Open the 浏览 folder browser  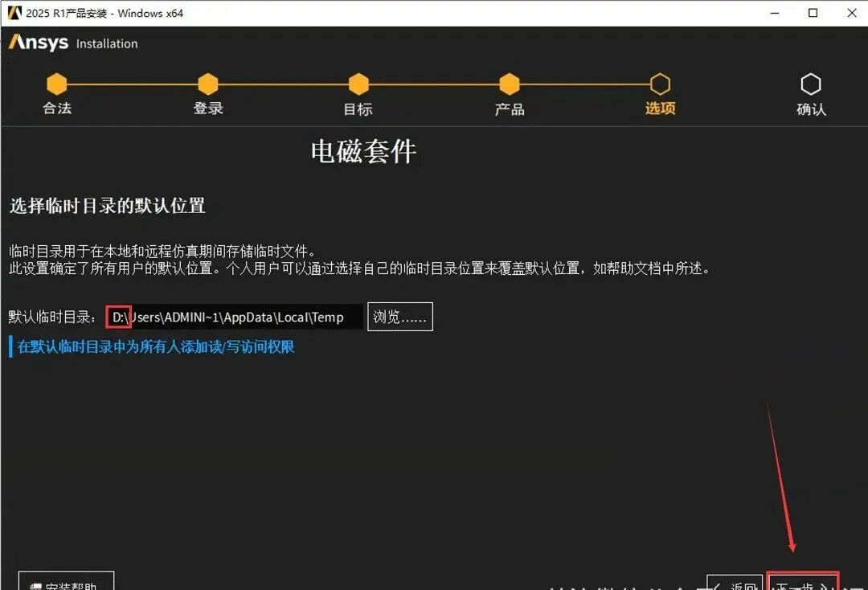[399, 317]
